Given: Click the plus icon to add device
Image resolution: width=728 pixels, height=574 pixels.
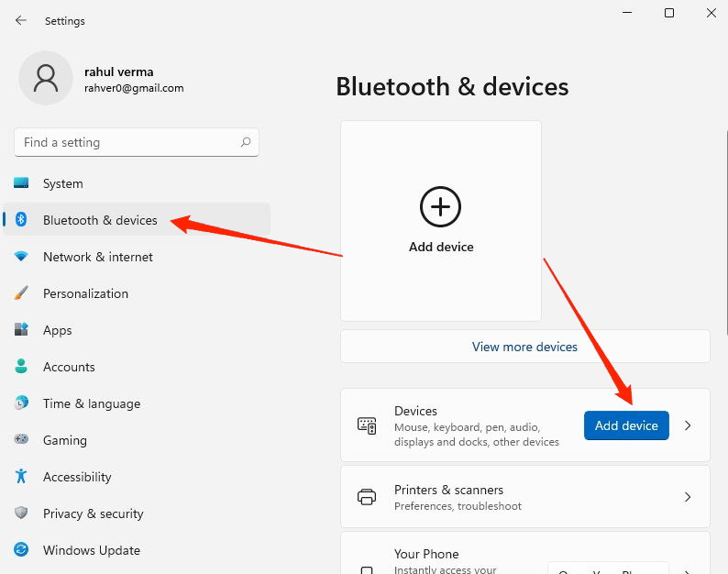Looking at the screenshot, I should [x=440, y=207].
